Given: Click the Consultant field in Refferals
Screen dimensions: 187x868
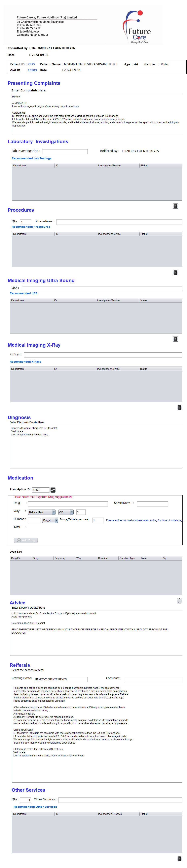Looking at the screenshot, I should [x=153, y=679].
